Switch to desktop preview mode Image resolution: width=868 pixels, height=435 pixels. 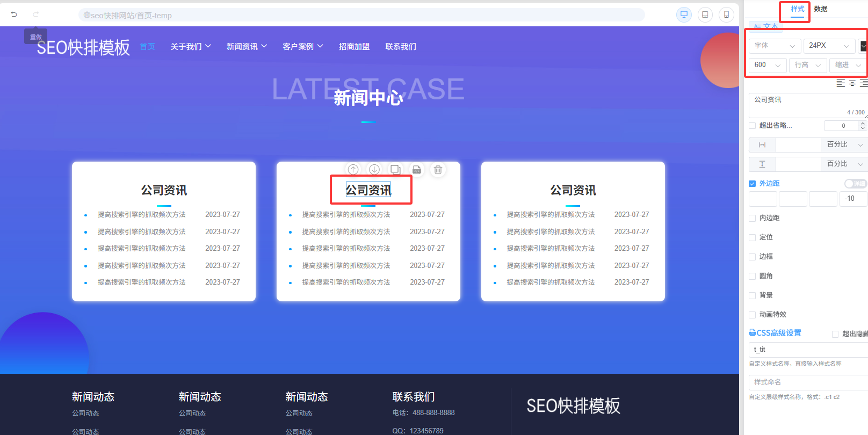[684, 15]
